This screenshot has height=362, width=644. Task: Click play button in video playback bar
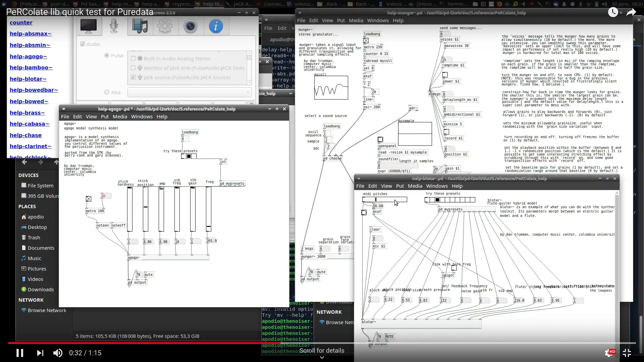[20, 353]
